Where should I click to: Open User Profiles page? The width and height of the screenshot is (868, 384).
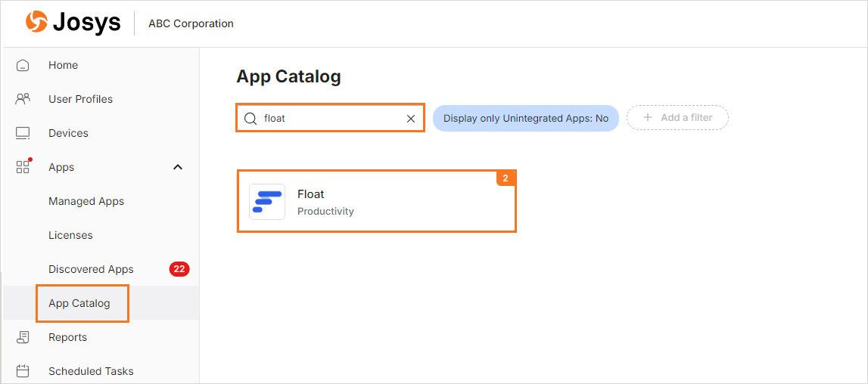pos(81,99)
